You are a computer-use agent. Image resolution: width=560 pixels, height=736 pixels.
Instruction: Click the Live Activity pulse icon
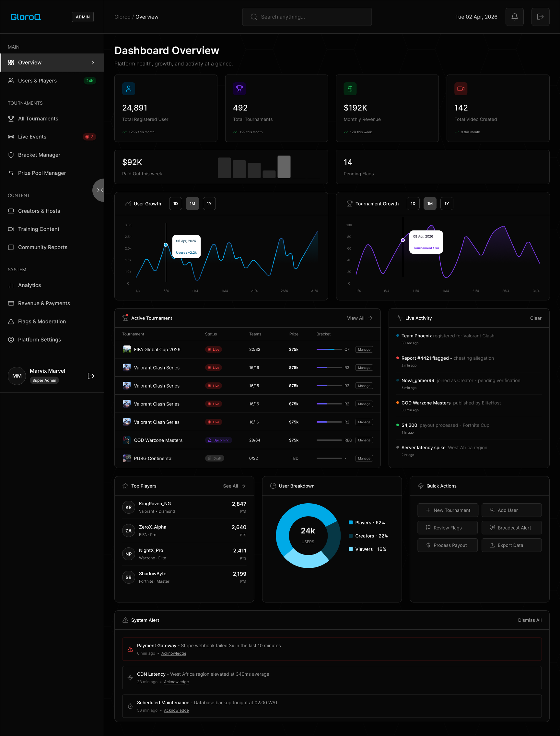[x=399, y=318]
